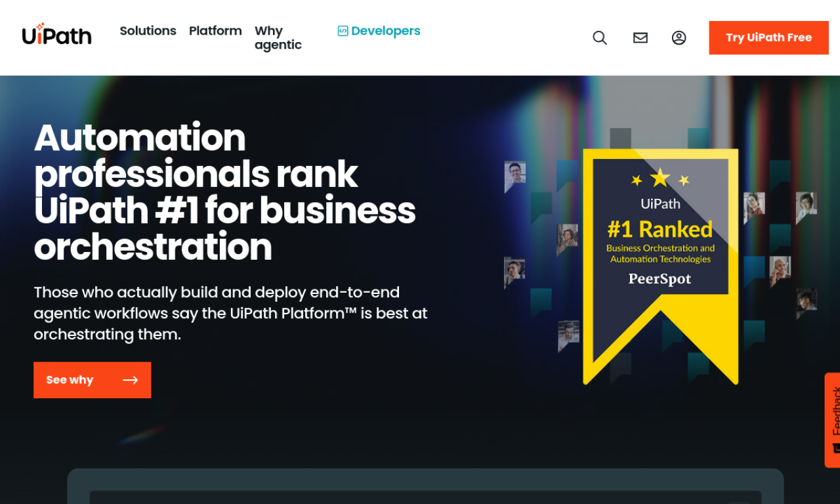
Task: Click the PeerSpot name on badge
Action: tap(660, 279)
